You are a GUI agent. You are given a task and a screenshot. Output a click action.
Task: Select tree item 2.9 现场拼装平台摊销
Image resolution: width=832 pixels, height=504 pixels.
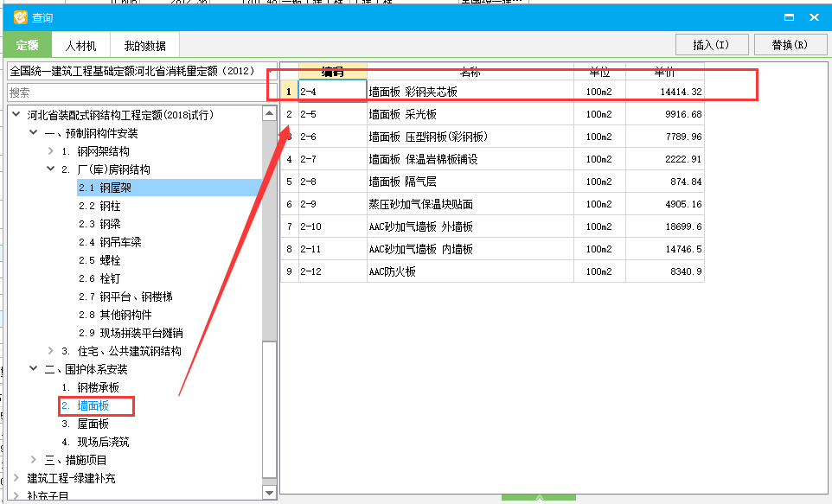(x=131, y=333)
